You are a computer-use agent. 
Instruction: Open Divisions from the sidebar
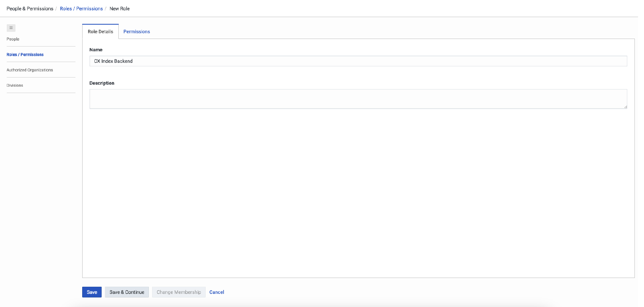click(15, 85)
